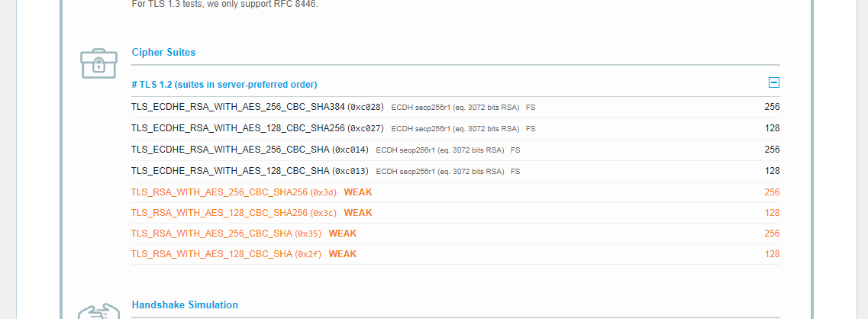Click the TLS_ECDHE_RSA_WITH_AES_128_CBC_SHA suite entry
This screenshot has width=868, height=319.
[230, 171]
